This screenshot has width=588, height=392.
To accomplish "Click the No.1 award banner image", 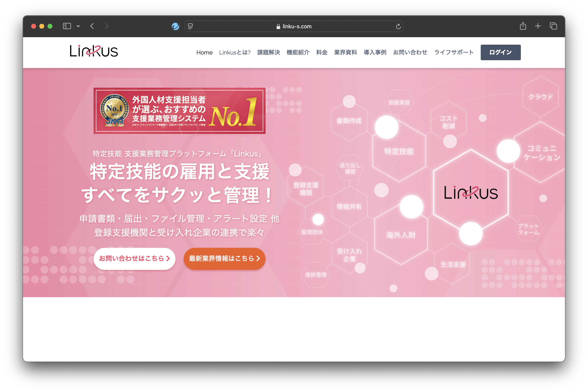I will 179,111.
